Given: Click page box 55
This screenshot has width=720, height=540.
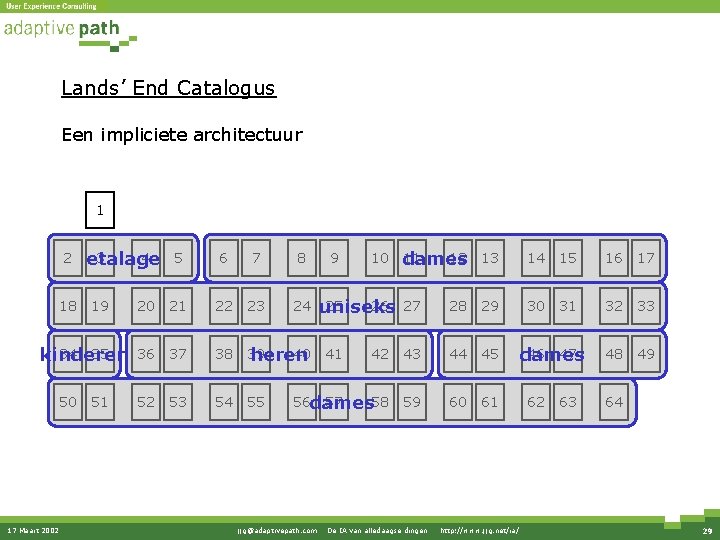Looking at the screenshot, I should click(256, 402).
